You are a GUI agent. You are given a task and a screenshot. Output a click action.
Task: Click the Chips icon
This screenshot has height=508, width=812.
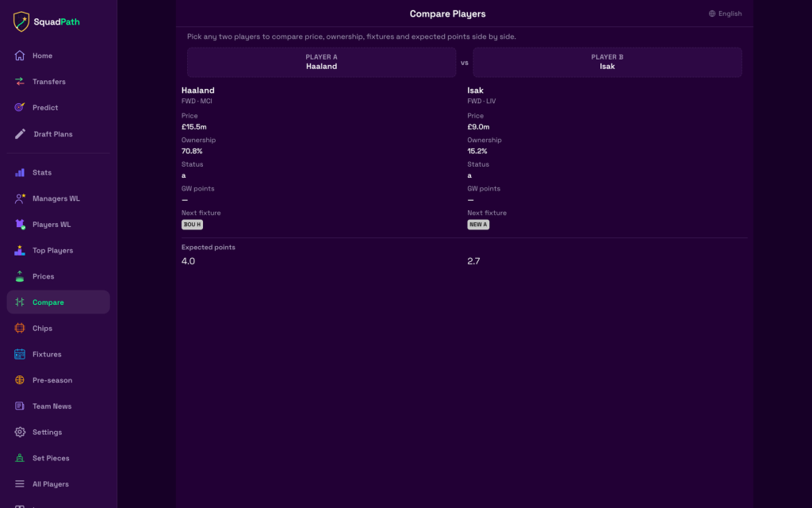coord(20,328)
